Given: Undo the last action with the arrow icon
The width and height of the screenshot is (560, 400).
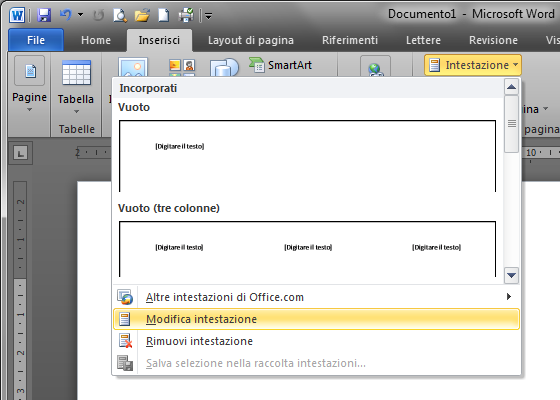Looking at the screenshot, I should click(x=66, y=15).
